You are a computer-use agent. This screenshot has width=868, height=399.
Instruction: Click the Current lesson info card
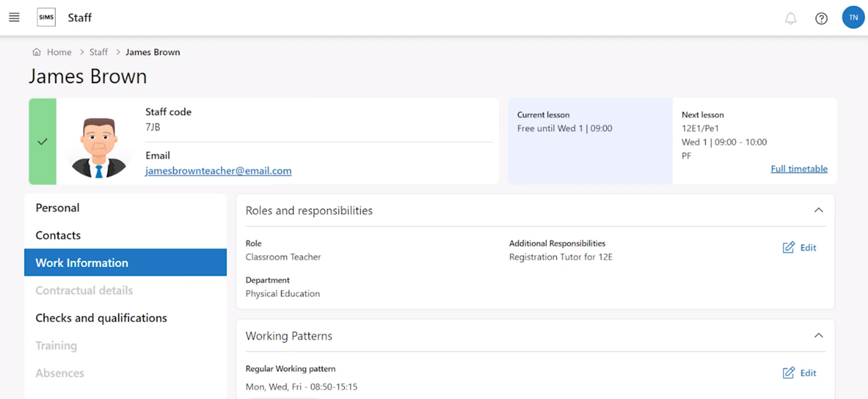[590, 141]
